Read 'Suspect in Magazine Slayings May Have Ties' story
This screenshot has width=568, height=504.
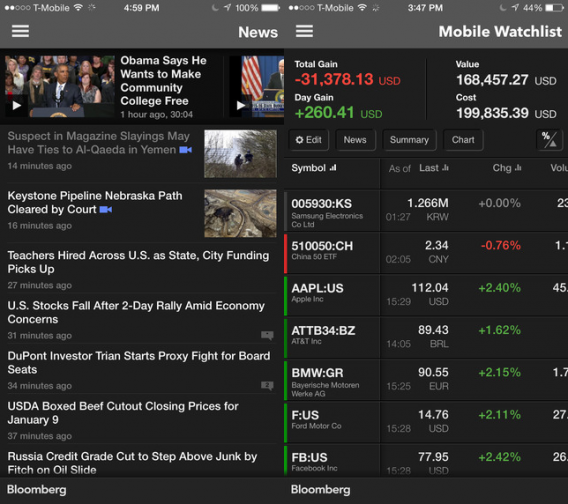(99, 143)
